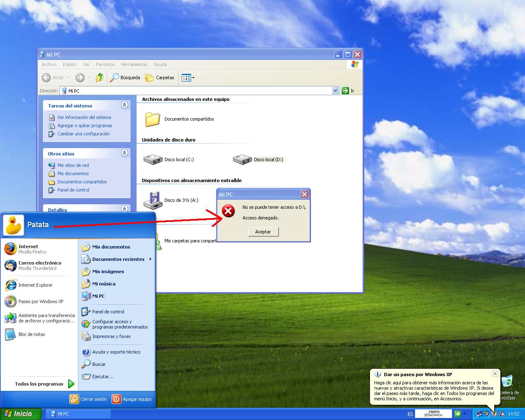Click the Inicio start button

(x=21, y=414)
